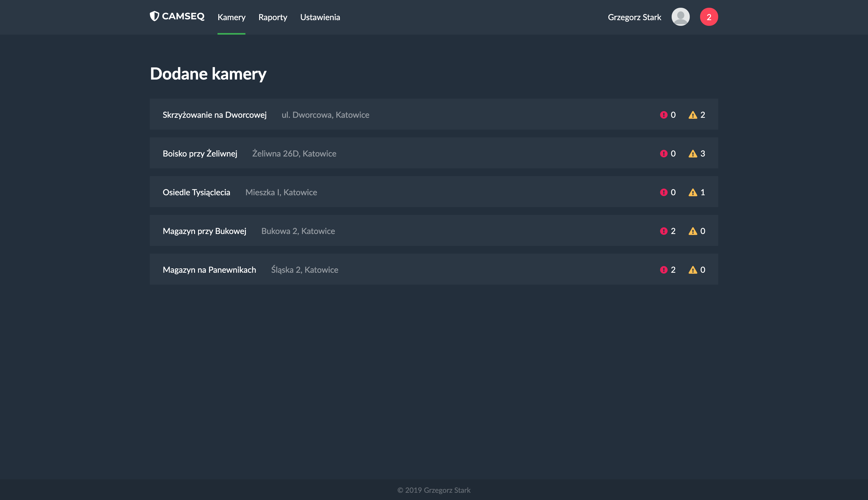Click red error icon on Osiedle Tysiąclecia
The image size is (868, 500).
coord(663,192)
